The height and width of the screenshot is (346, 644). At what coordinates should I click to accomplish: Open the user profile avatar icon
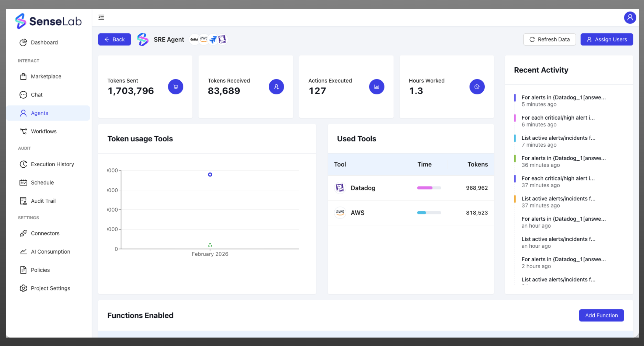pos(630,17)
